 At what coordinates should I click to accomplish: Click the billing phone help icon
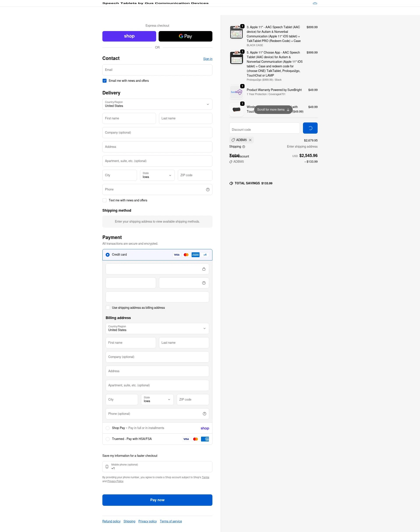click(204, 413)
